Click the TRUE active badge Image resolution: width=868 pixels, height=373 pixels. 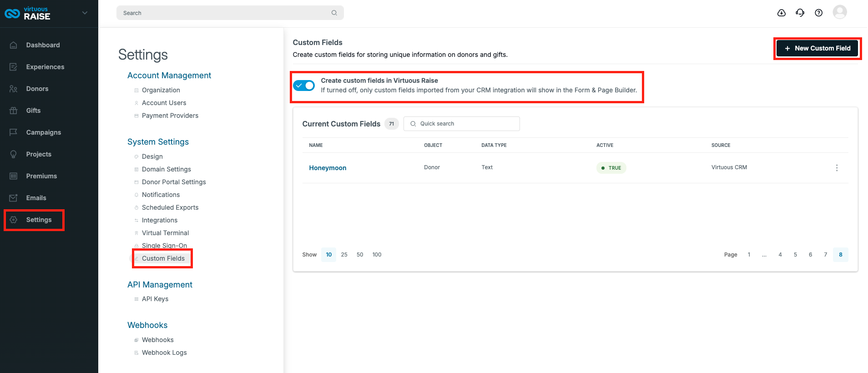(611, 168)
